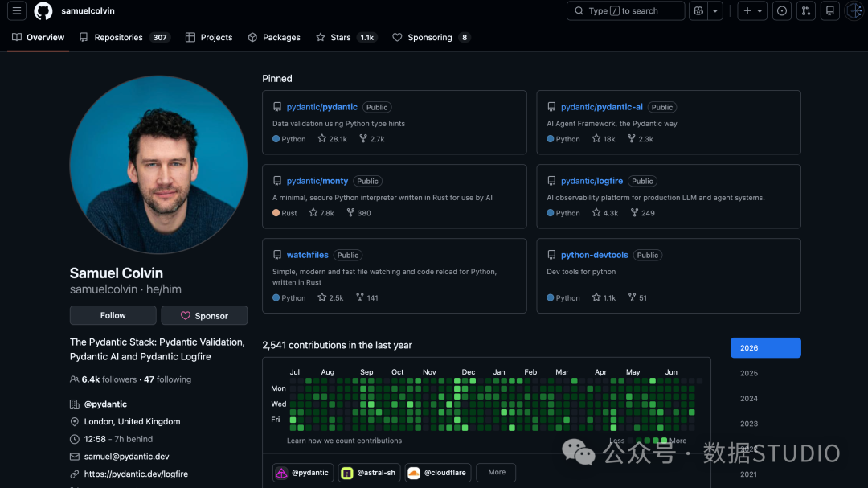Open the hamburger navigation menu
This screenshot has width=868, height=488.
point(17,10)
